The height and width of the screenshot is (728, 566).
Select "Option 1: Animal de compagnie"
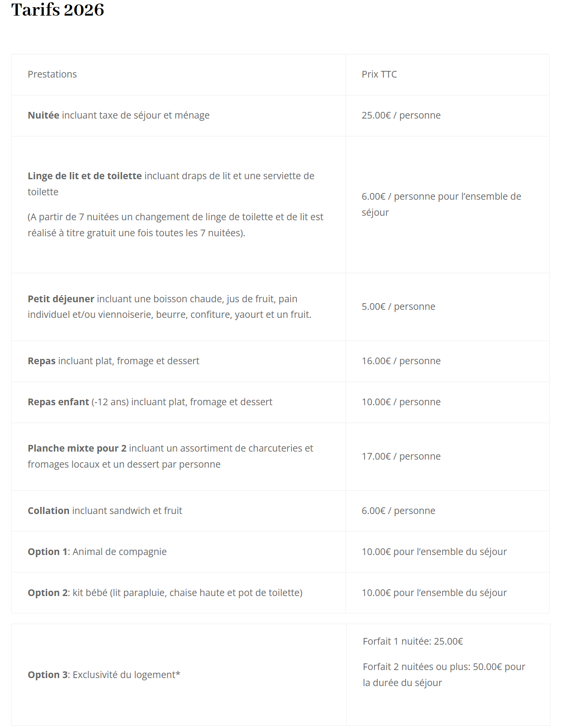coord(97,552)
